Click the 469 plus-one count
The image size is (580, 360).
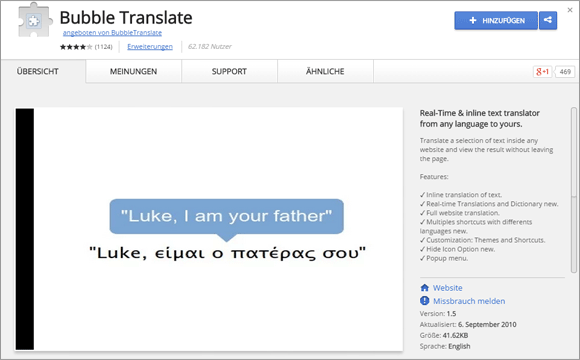[565, 72]
